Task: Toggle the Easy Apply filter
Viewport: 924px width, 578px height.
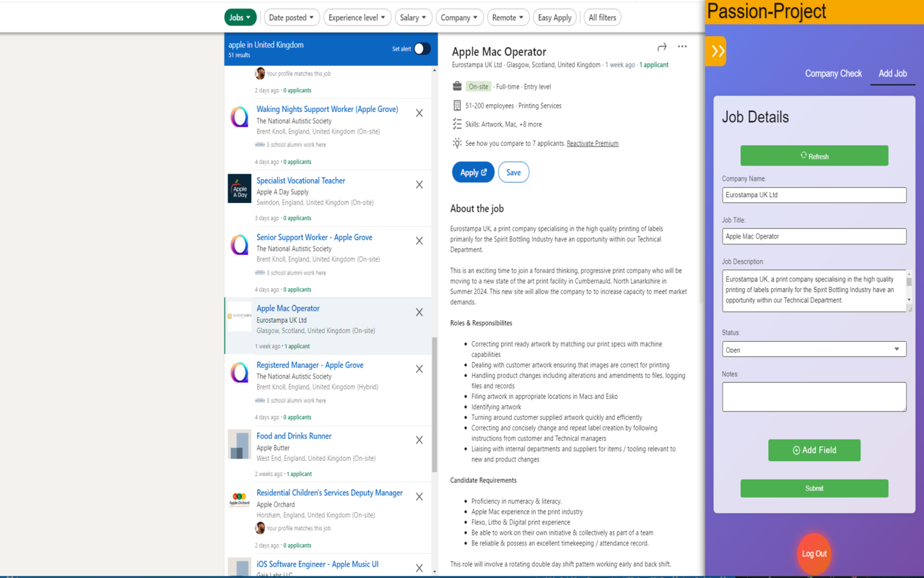Action: tap(554, 17)
